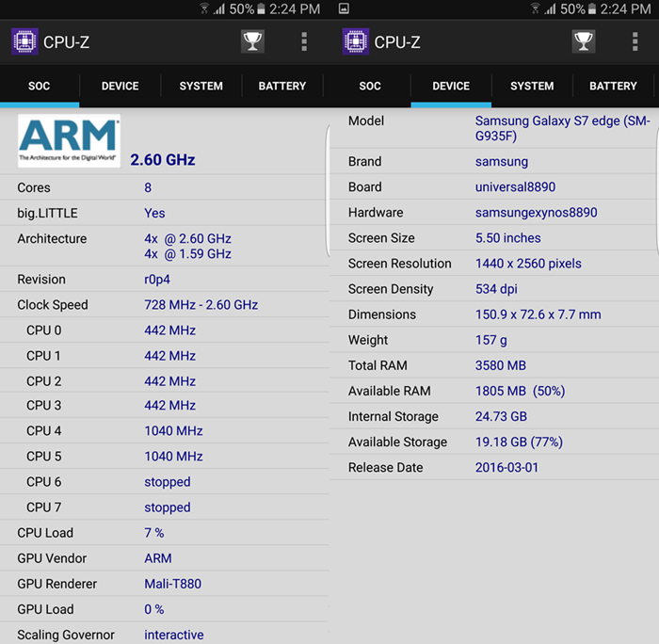659x644 pixels.
Task: Open the BATTERY tab in right screen
Action: [613, 87]
